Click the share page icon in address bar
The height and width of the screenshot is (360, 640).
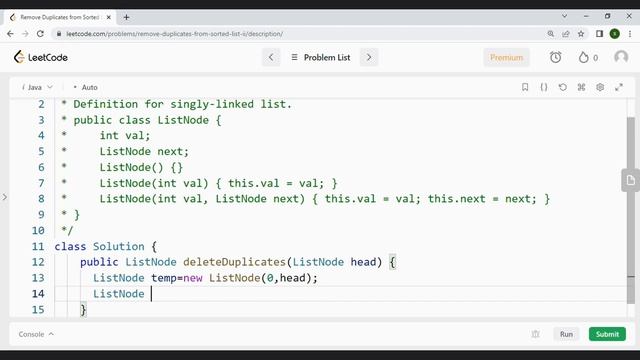coord(566,34)
